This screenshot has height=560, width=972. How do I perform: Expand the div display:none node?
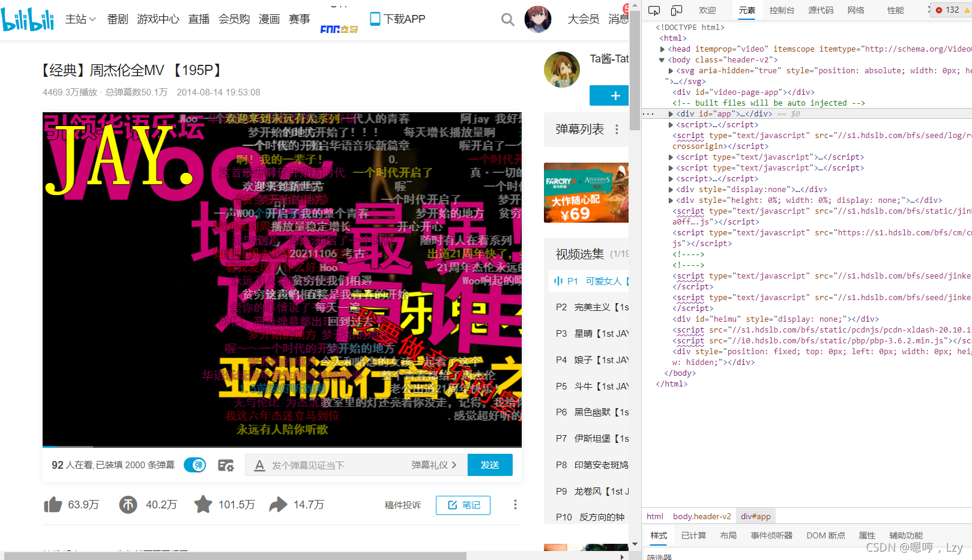[671, 190]
